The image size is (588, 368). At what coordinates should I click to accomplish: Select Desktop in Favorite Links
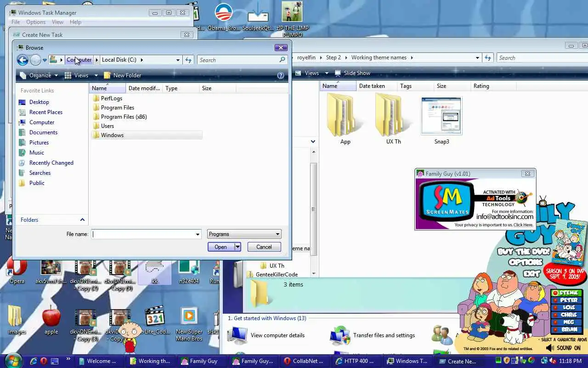(39, 102)
